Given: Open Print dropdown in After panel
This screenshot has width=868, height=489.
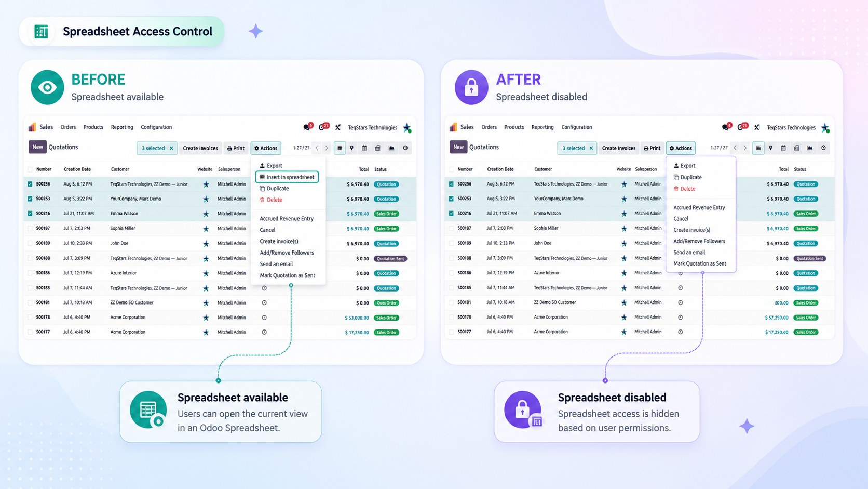Looking at the screenshot, I should pos(652,148).
